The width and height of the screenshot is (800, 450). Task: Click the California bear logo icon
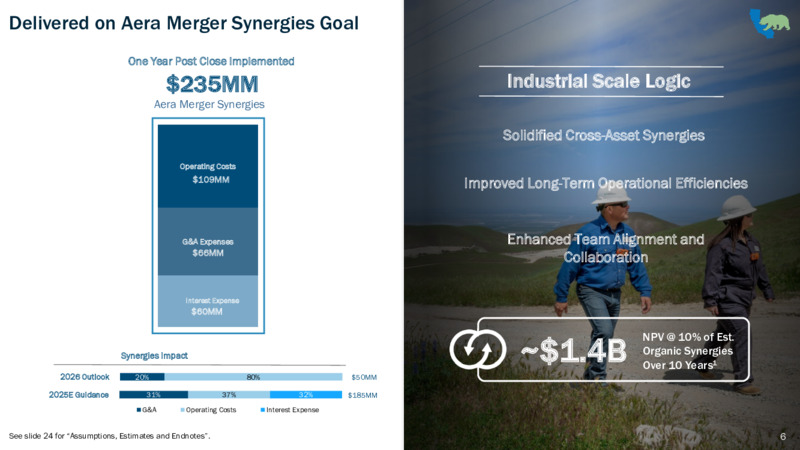click(769, 23)
